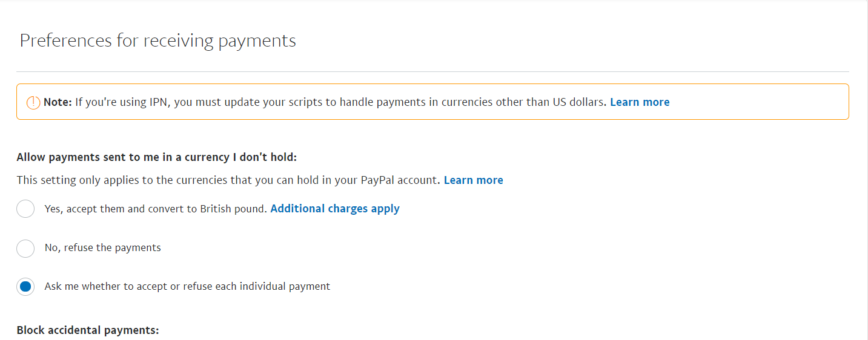Screen dimensions: 868x340
Task: Select the 'Yes, accept them and convert' radio button
Action: pos(25,209)
